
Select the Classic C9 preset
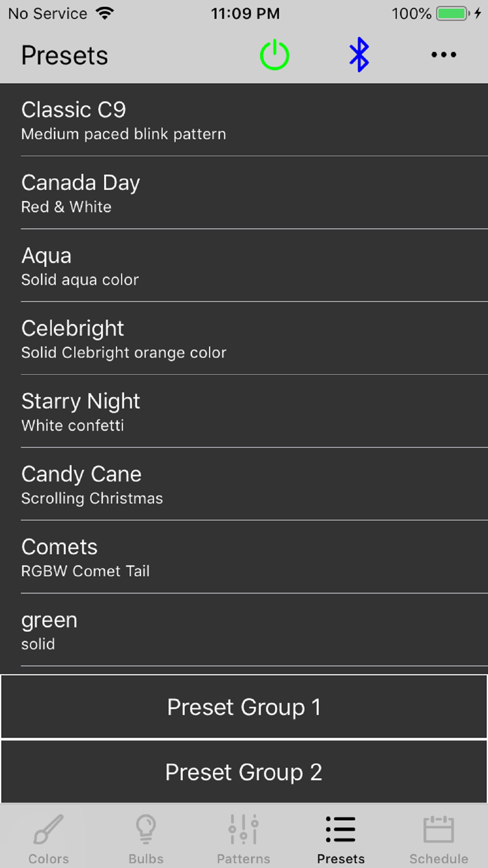click(244, 120)
